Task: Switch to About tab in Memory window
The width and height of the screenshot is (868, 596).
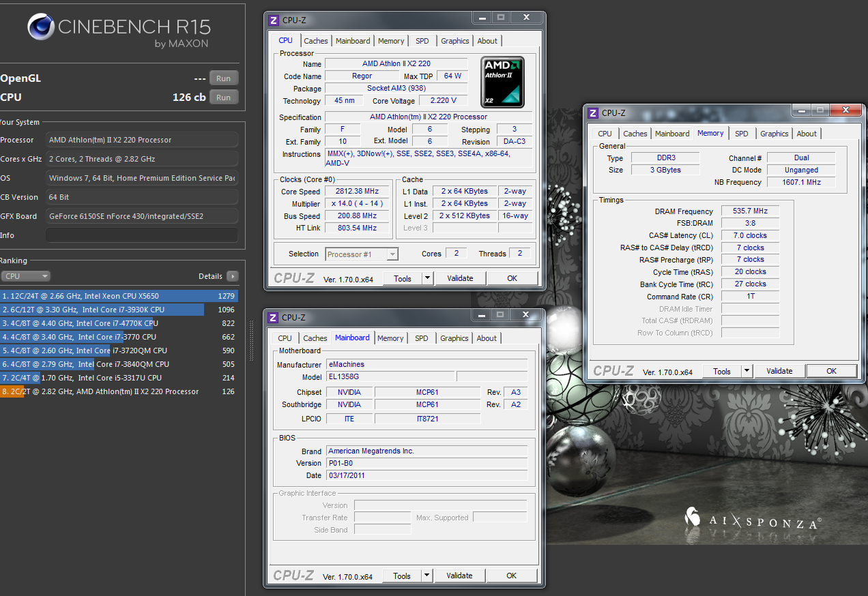Action: (807, 134)
